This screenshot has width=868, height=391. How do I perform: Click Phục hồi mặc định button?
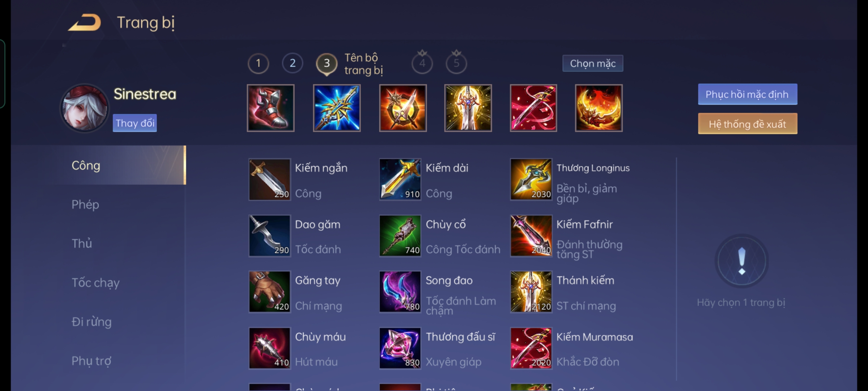click(748, 94)
